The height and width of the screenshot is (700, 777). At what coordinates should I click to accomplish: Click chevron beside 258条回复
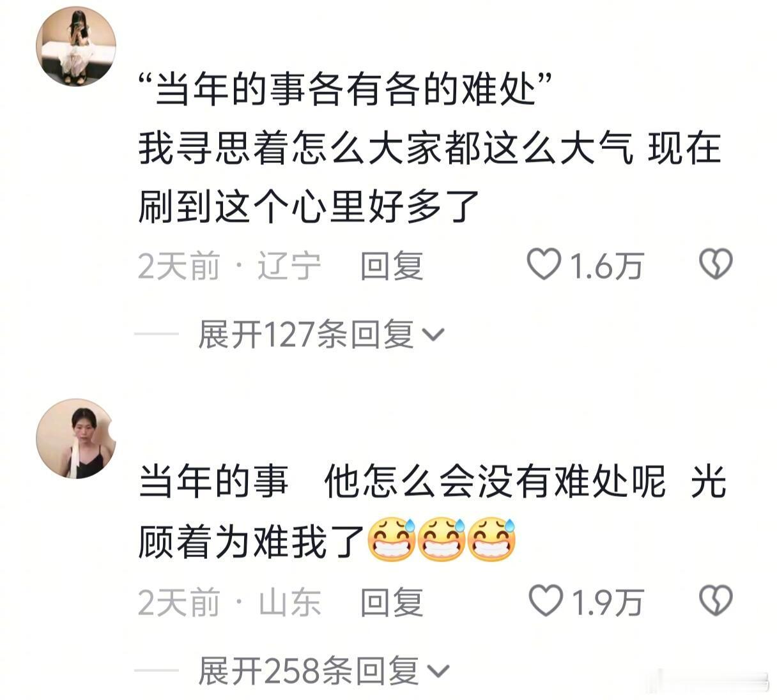[438, 672]
